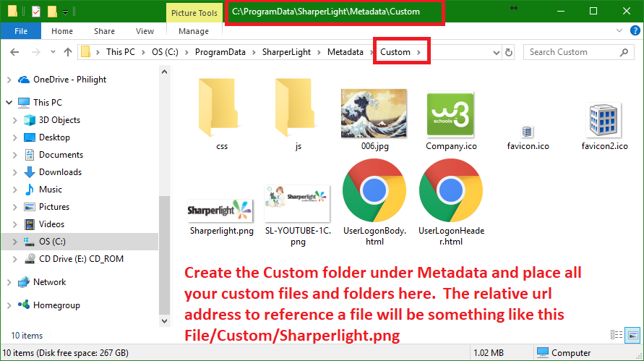This screenshot has width=644, height=361.
Task: Click Custom in the breadcrumb
Action: tap(395, 52)
